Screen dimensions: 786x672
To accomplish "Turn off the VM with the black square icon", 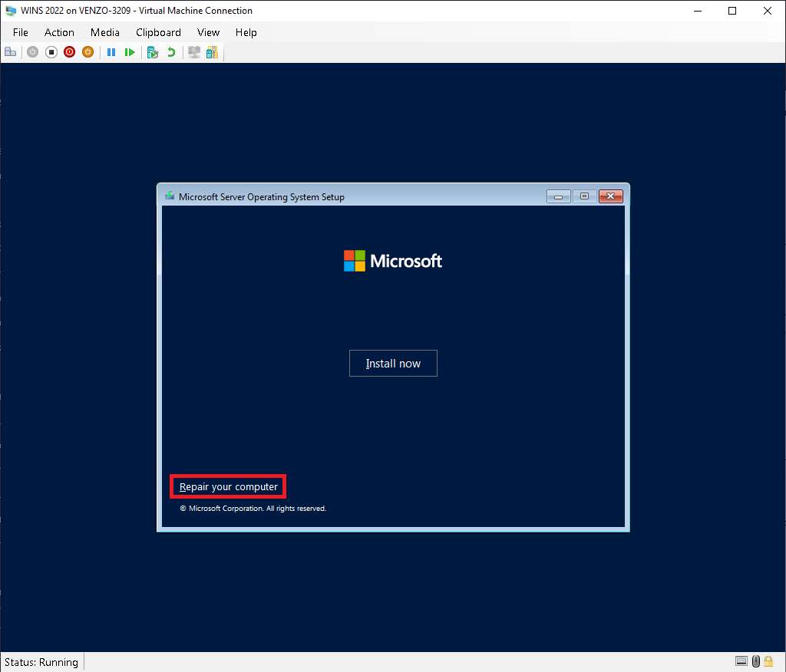I will tap(51, 52).
